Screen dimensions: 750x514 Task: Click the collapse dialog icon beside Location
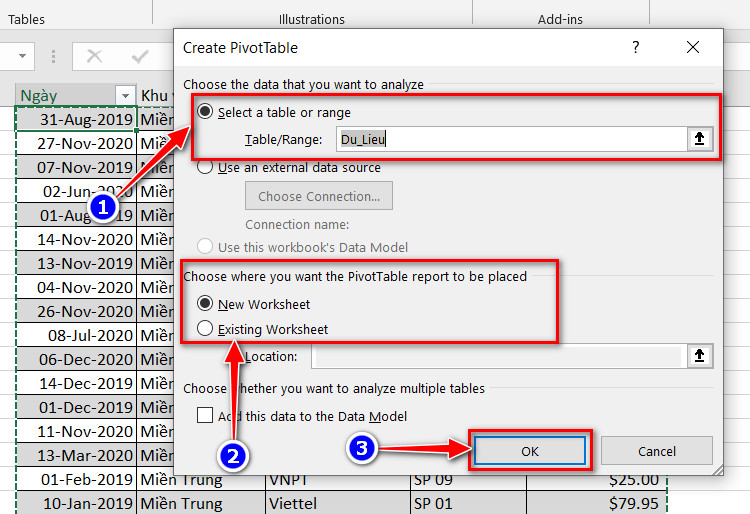click(699, 356)
